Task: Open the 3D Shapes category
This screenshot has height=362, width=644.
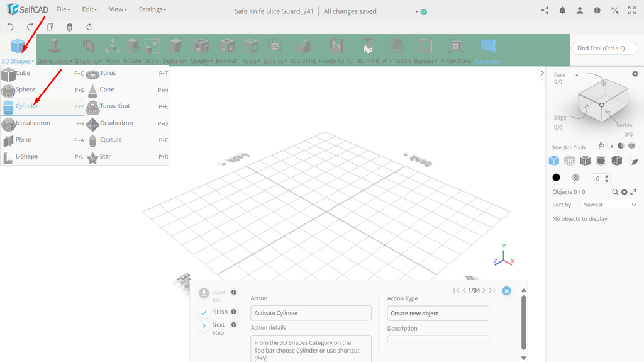Action: [18, 50]
